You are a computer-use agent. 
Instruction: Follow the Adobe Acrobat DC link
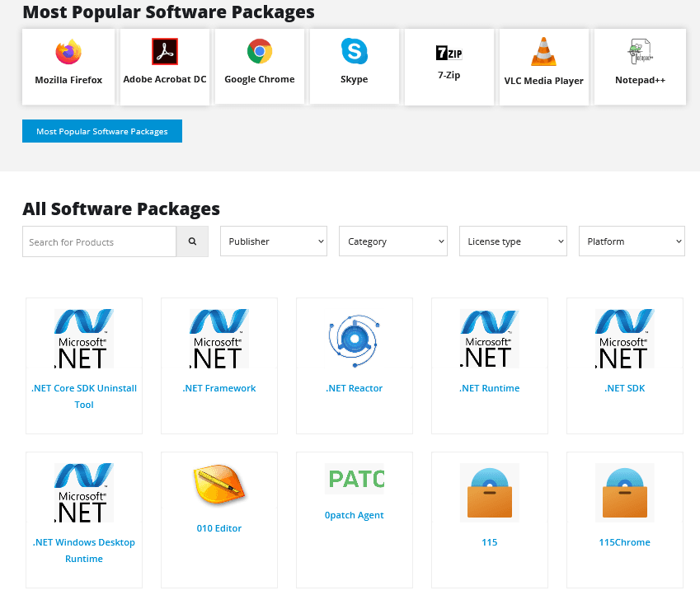coord(165,79)
